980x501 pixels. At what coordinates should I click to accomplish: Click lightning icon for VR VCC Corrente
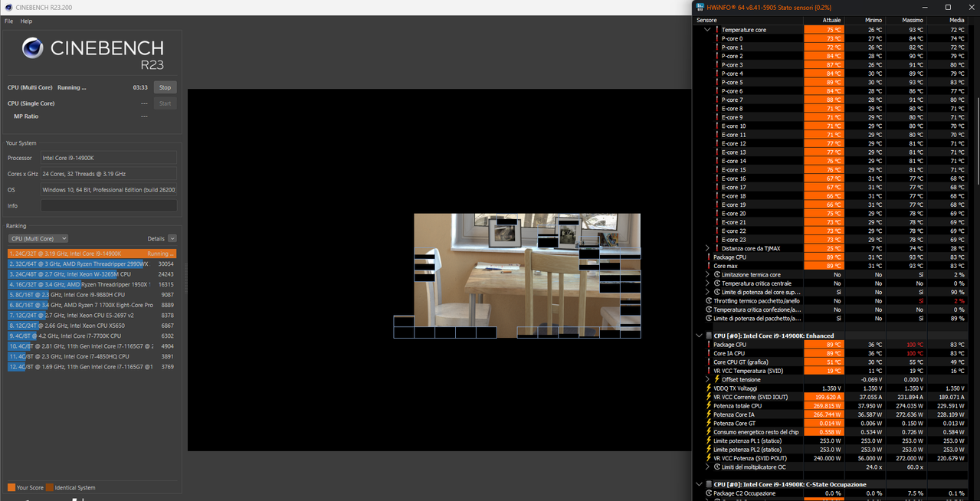coord(709,397)
